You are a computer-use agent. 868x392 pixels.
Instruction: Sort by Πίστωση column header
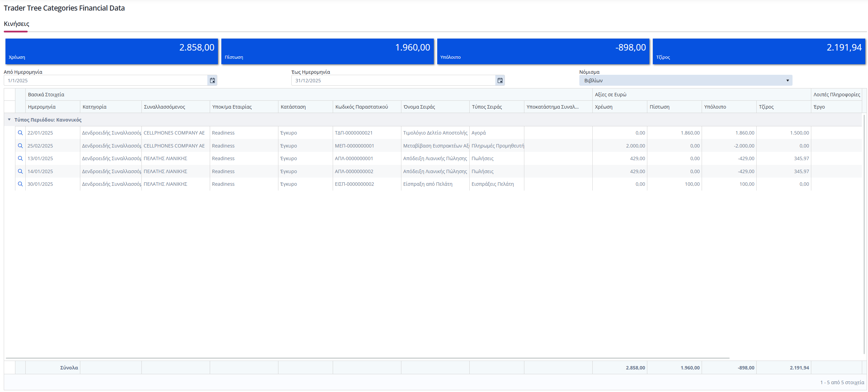click(674, 107)
